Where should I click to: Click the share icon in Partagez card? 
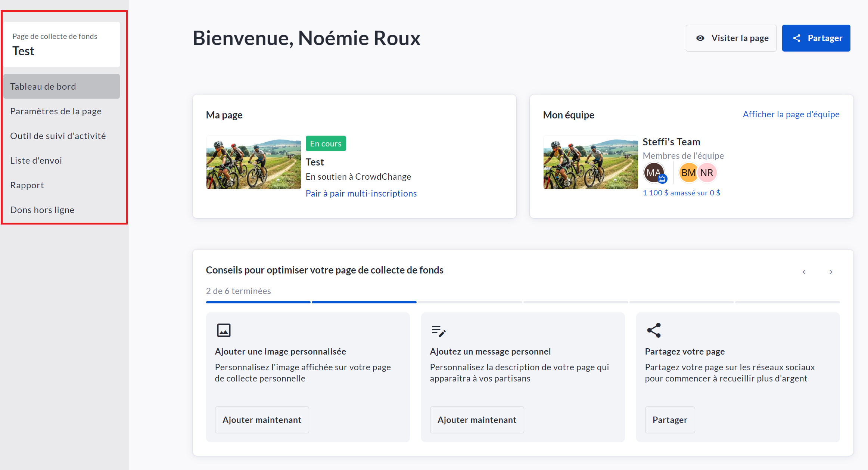[x=654, y=330]
